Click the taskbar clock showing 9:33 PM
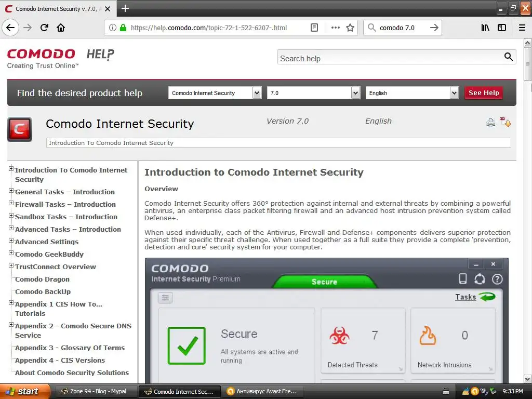Screen dimensions: 532x399 click(513, 391)
